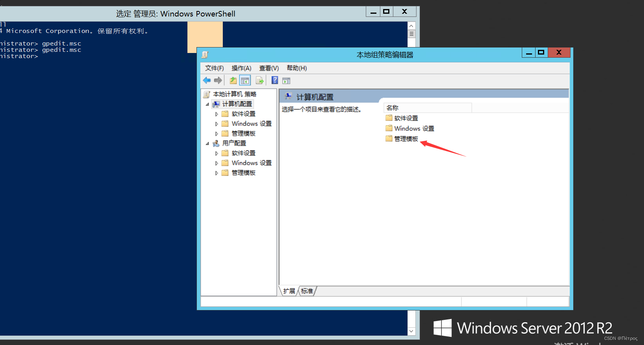Maximize the PowerShell window
The image size is (644, 345).
[386, 12]
